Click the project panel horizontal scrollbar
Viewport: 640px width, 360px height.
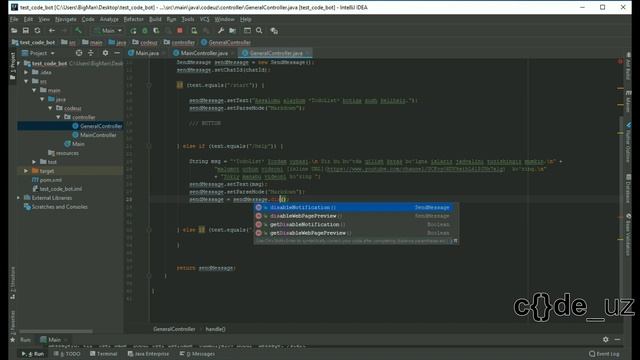pos(56,331)
